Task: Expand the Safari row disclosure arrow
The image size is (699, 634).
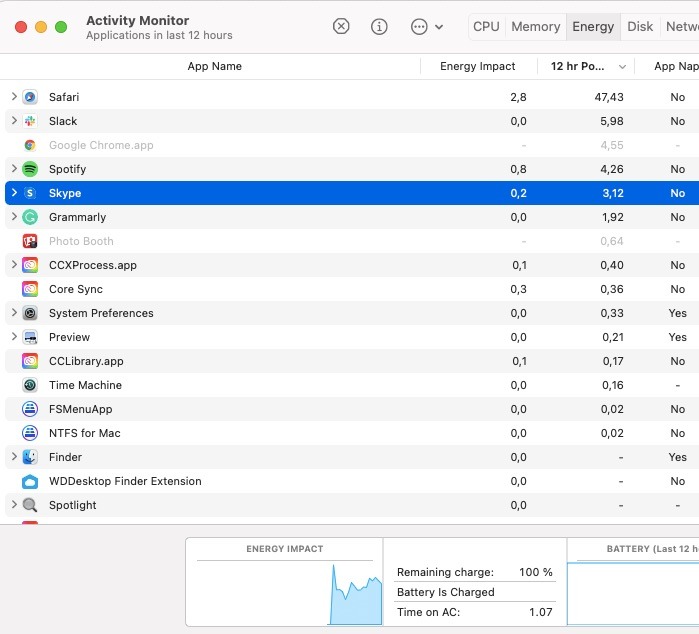Action: click(x=14, y=96)
